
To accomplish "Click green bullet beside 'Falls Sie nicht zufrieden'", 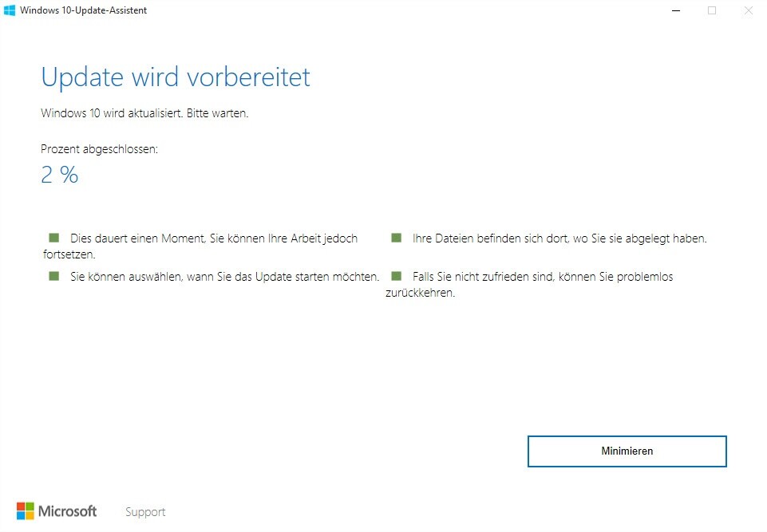I will [396, 276].
